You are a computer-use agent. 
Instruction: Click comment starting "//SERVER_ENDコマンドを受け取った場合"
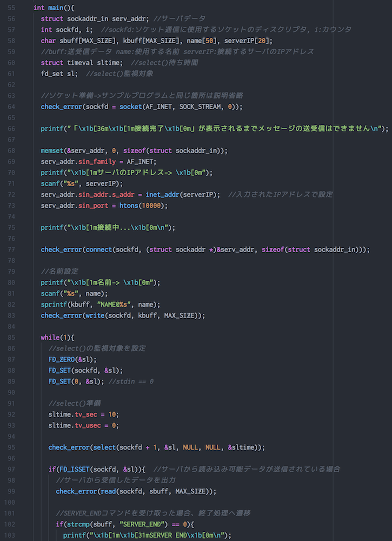[x=153, y=513]
